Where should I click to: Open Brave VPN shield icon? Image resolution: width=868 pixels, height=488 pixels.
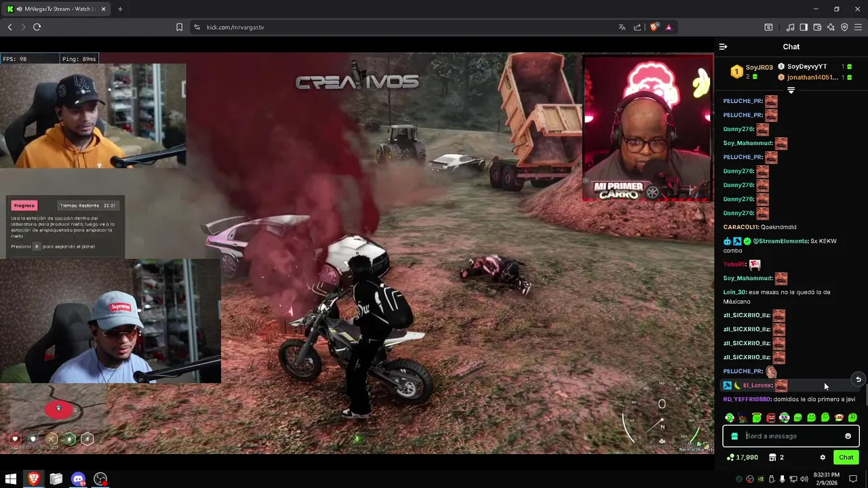point(844,27)
